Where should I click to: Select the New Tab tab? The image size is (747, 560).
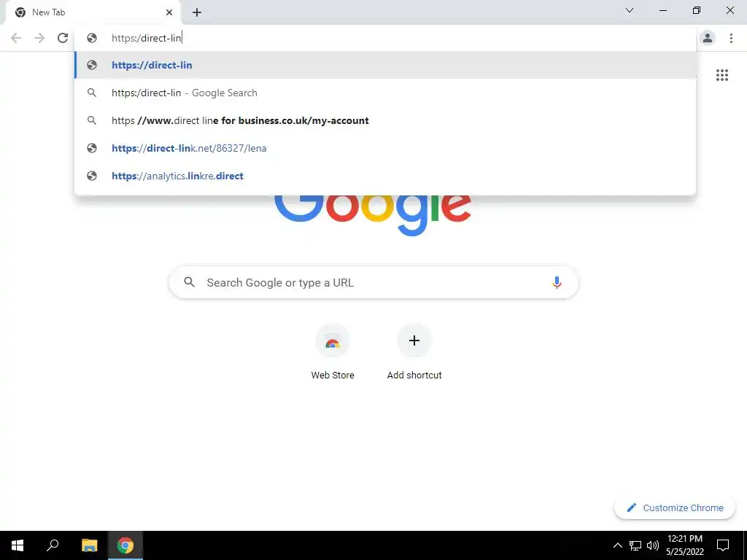[x=93, y=12]
